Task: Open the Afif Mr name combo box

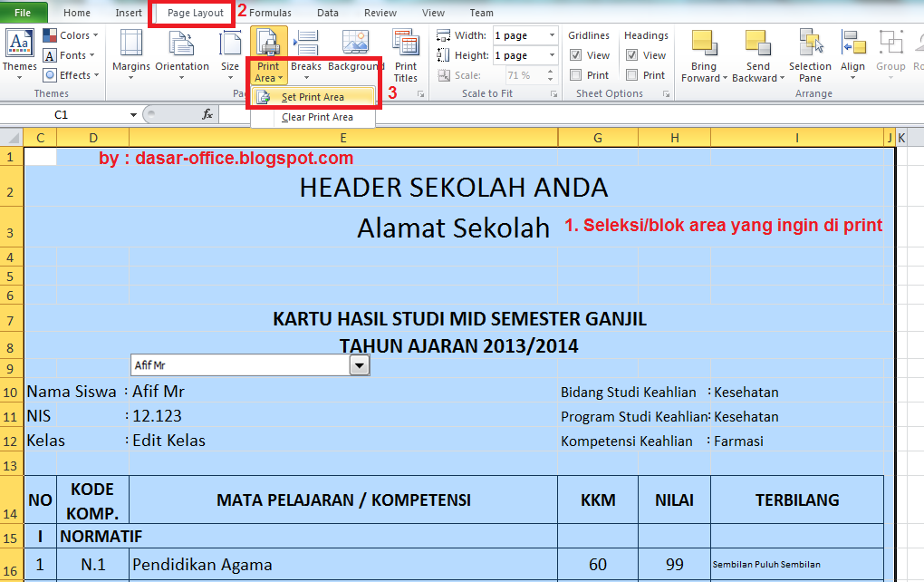Action: click(359, 364)
